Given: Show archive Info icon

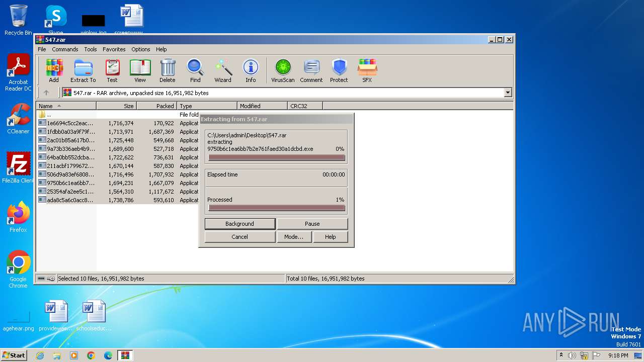Looking at the screenshot, I should 251,70.
